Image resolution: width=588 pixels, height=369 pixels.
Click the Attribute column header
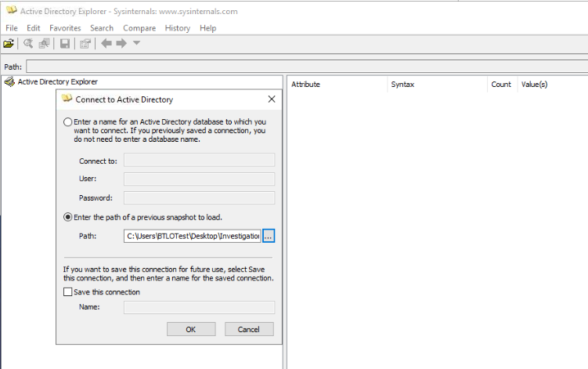tap(337, 85)
